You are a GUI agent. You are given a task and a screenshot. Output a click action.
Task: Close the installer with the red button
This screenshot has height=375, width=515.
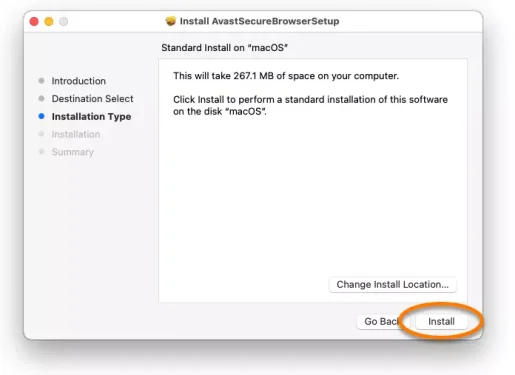pos(34,21)
